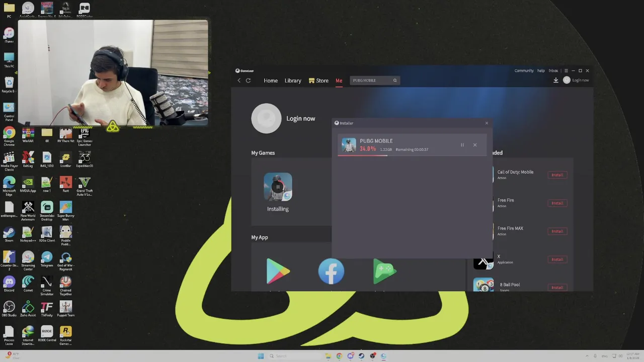Install Free Fire
The image size is (644, 362).
click(x=557, y=203)
